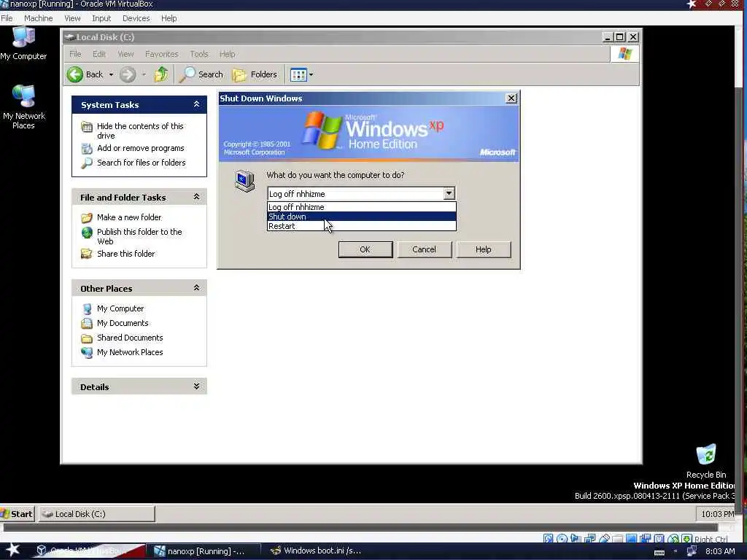The image size is (747, 560).
Task: Select Shut down in dropdown list
Action: [362, 217]
